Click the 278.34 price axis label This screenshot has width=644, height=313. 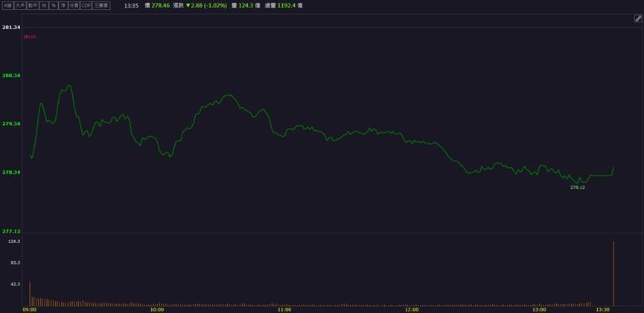(11, 172)
